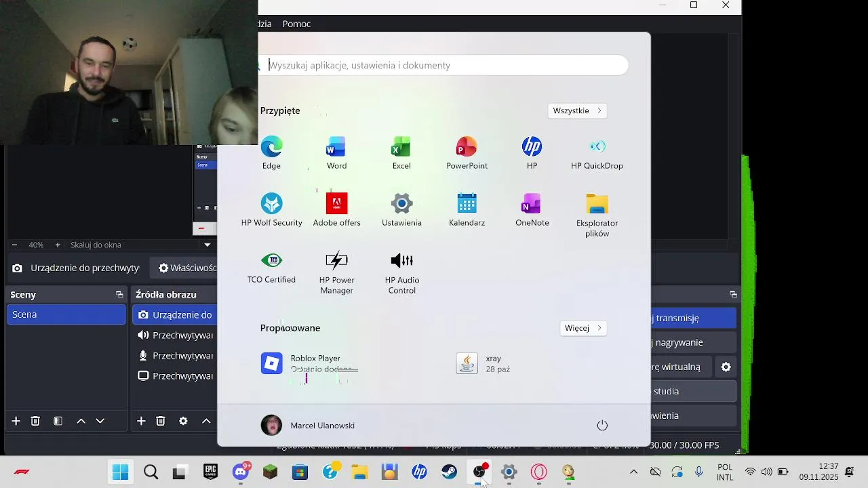Open Eksplorator plików tile
The image size is (868, 488).
point(597,215)
